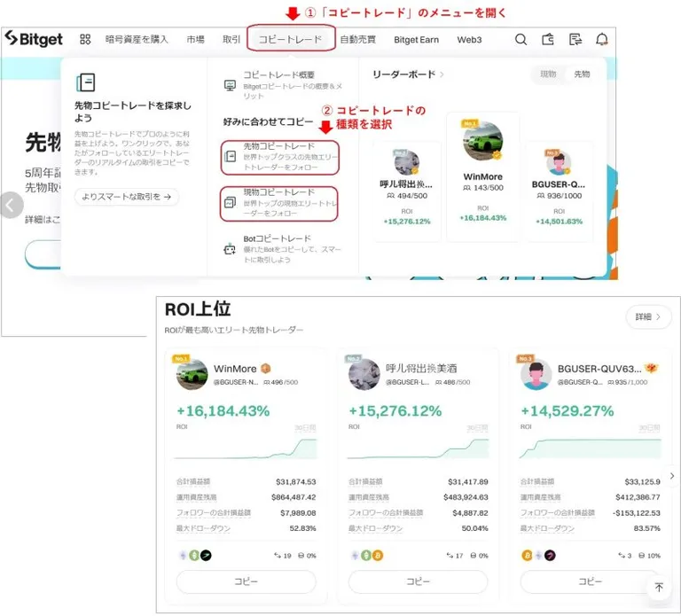681x616 pixels.
Task: Go to previous banner slide
Action: [x=12, y=206]
